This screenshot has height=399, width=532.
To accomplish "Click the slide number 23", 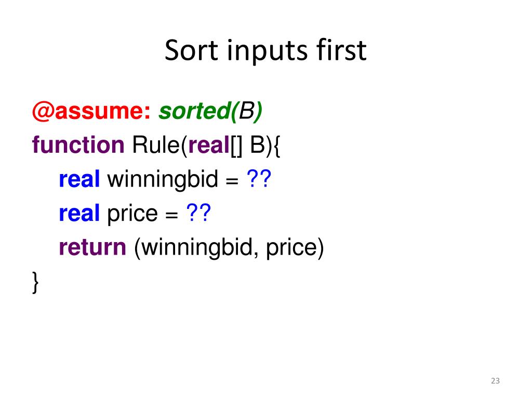I will click(495, 381).
